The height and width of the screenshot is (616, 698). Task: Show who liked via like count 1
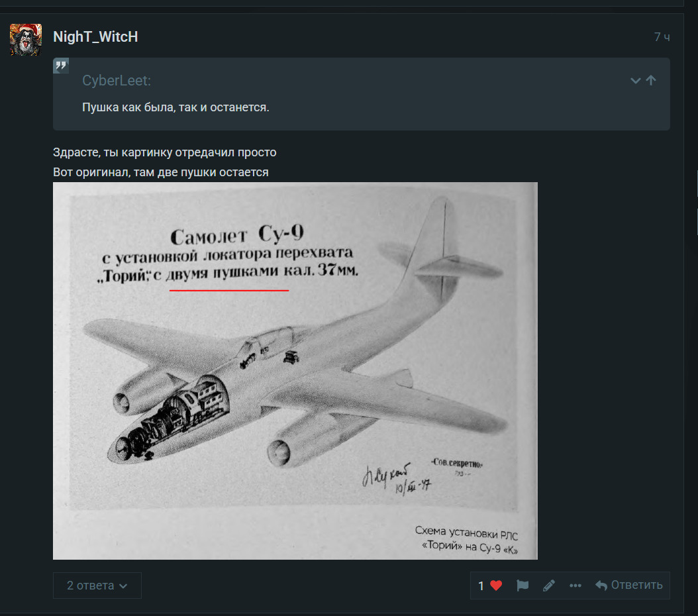(x=481, y=586)
